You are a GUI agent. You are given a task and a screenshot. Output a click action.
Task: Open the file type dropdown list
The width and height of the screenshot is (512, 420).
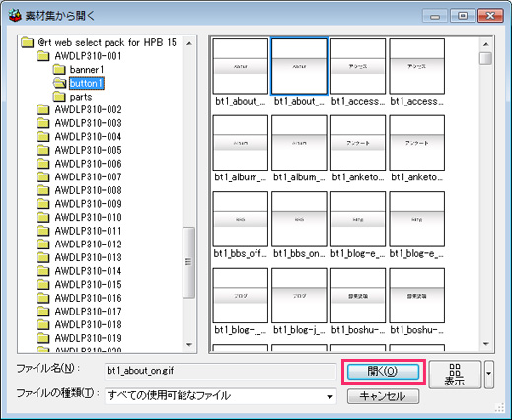329,396
